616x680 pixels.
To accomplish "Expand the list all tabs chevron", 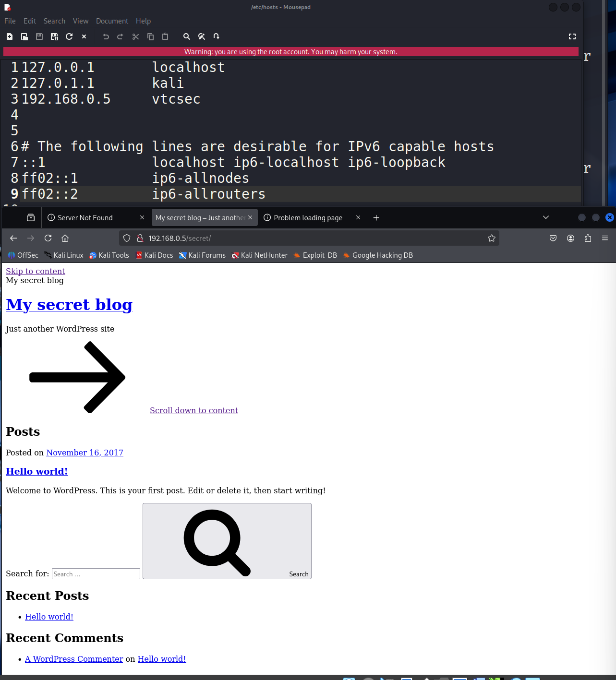I will coord(546,217).
